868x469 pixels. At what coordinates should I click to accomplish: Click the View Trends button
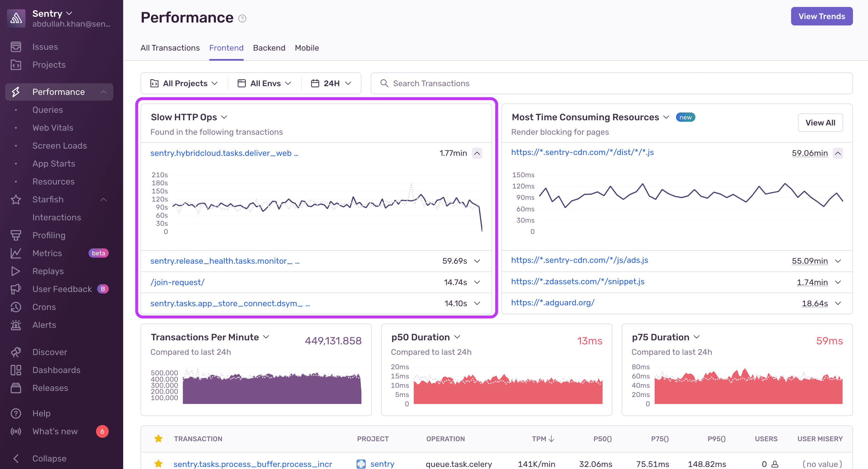pyautogui.click(x=821, y=16)
